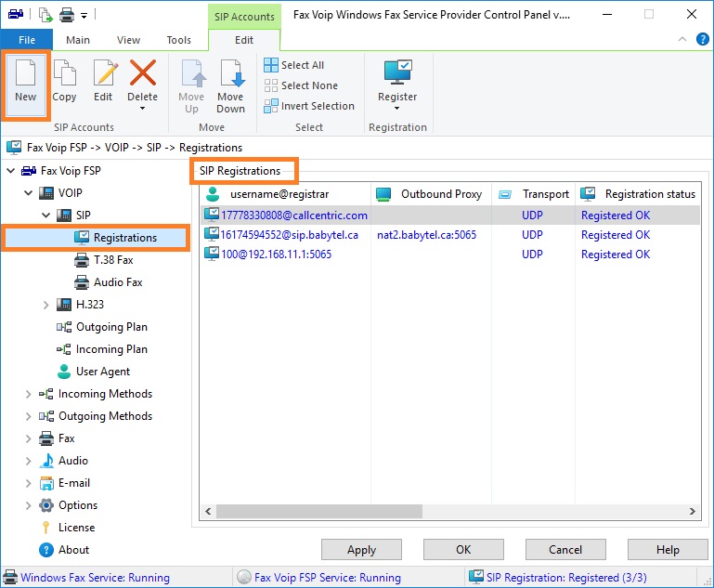Sort by Registration status column header
This screenshot has height=588, width=714.
[638, 194]
